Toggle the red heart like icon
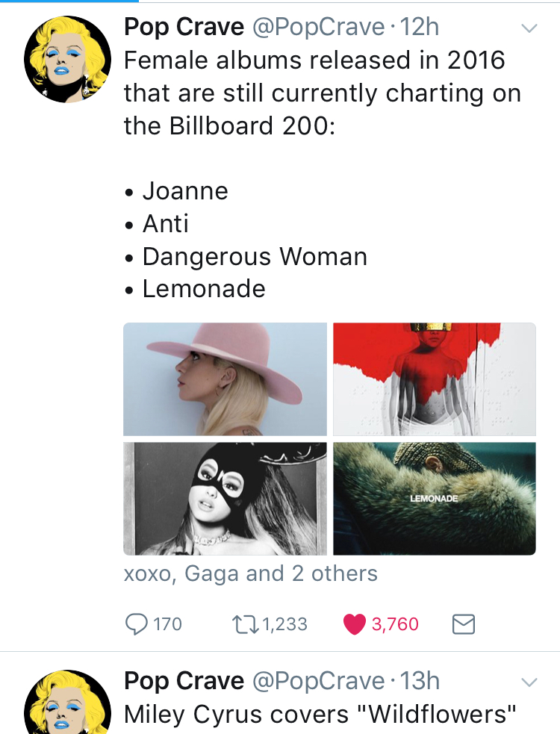This screenshot has height=734, width=560. tap(354, 623)
